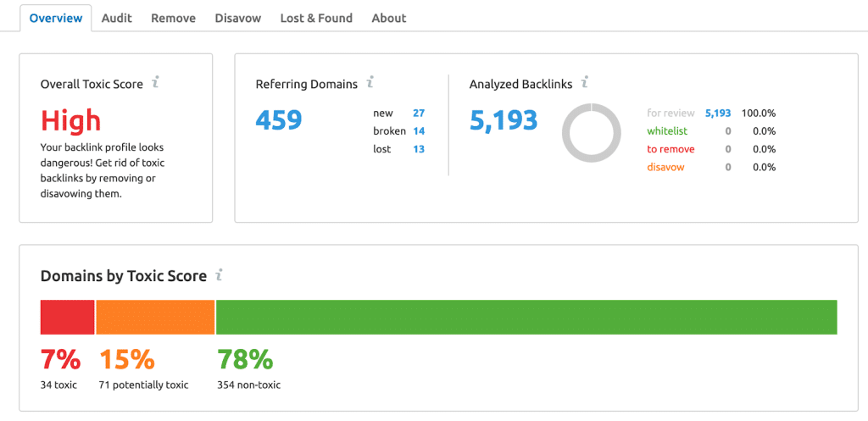Click the 'lost' referring domains label
This screenshot has height=421, width=868.
click(x=382, y=149)
